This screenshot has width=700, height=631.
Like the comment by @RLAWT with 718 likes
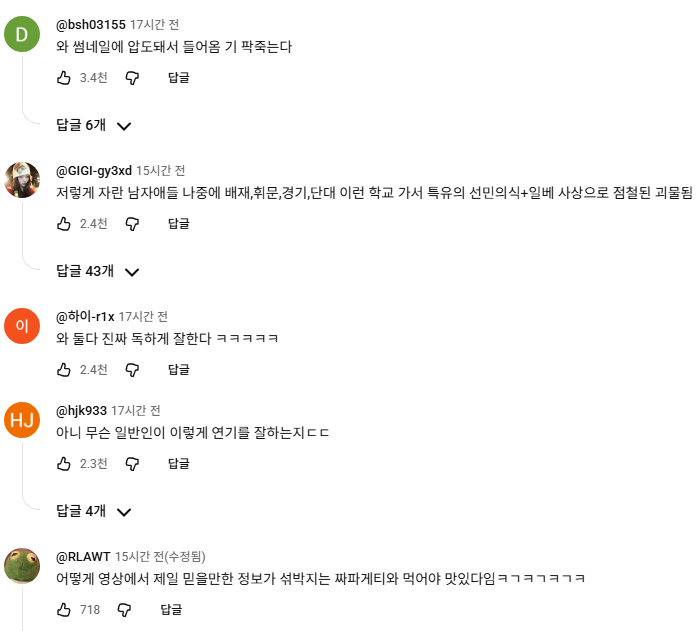click(x=64, y=610)
